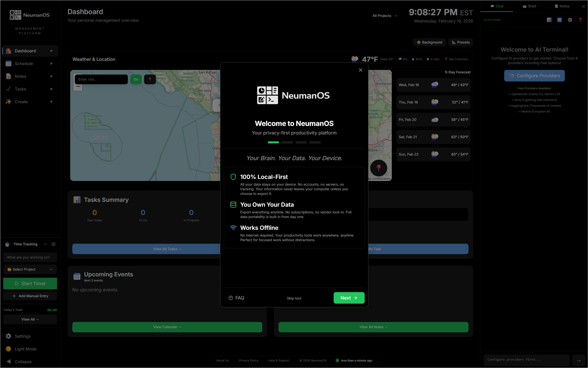Open the About Us footer link
Image resolution: width=588 pixels, height=368 pixels.
(x=222, y=360)
